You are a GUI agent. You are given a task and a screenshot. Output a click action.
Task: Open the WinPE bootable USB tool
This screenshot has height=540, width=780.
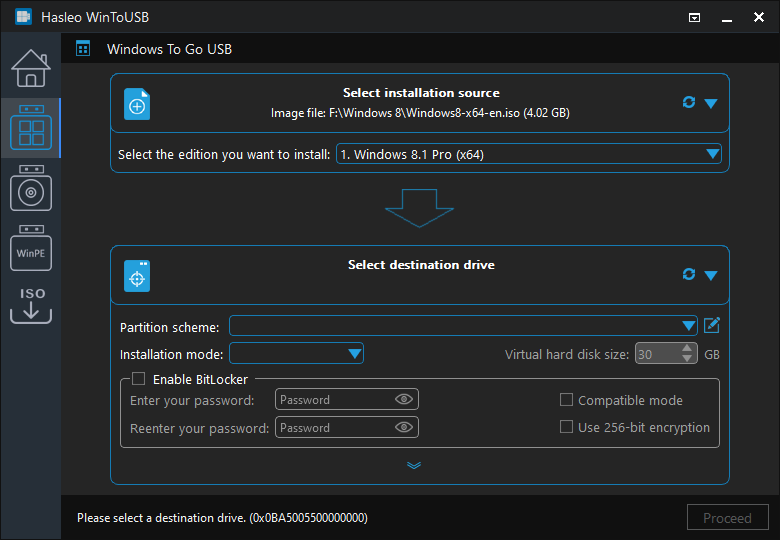tap(31, 248)
